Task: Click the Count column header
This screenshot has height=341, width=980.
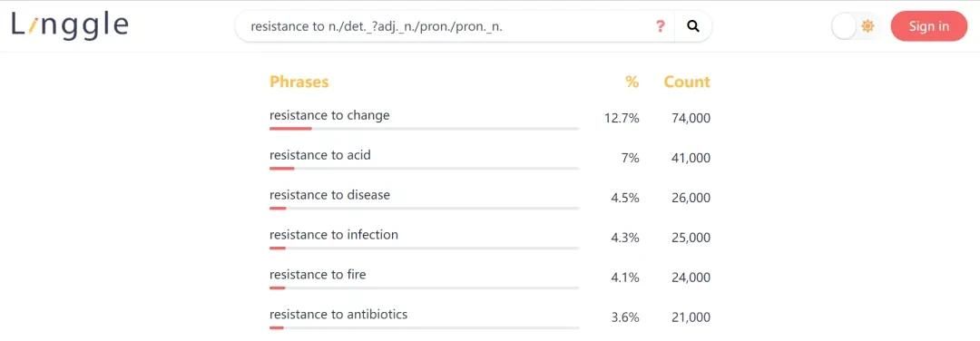Action: [x=687, y=82]
